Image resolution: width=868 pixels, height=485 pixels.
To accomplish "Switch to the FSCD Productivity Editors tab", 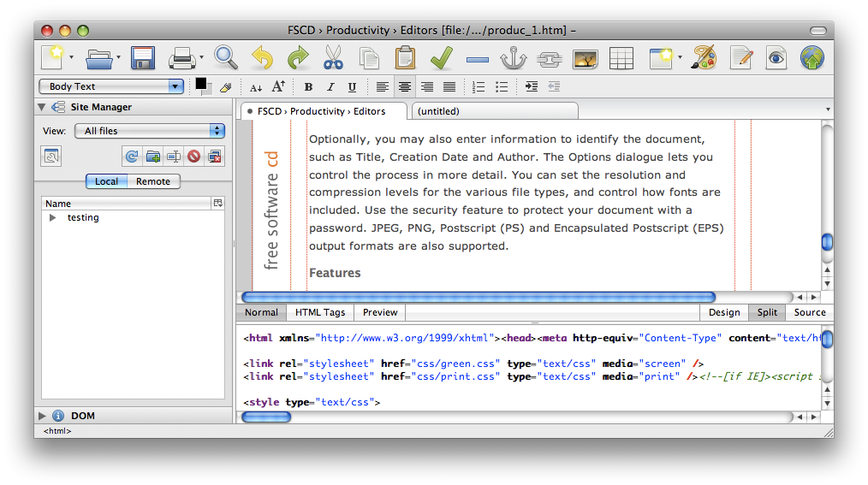I will pyautogui.click(x=324, y=111).
